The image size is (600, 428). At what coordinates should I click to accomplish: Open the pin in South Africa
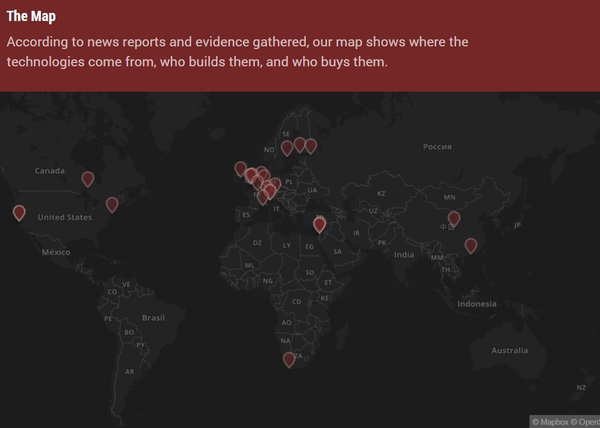pos(289,360)
